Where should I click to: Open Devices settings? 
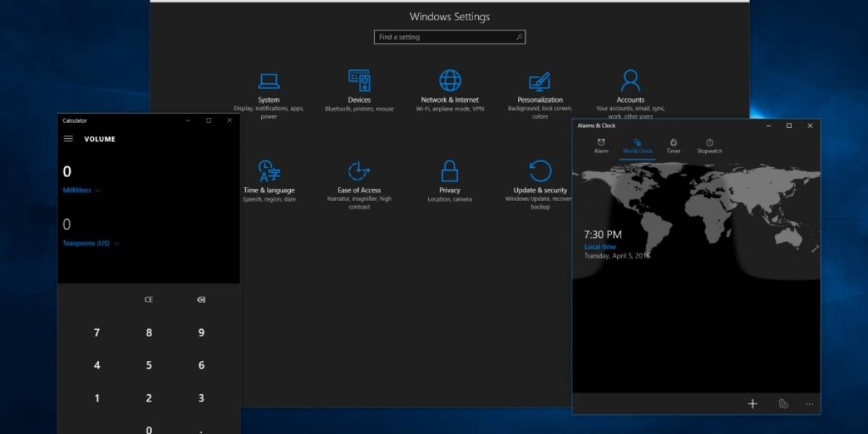[x=359, y=90]
